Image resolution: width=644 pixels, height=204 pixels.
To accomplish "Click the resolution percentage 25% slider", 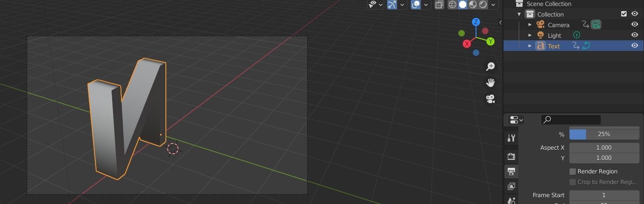I will 604,134.
